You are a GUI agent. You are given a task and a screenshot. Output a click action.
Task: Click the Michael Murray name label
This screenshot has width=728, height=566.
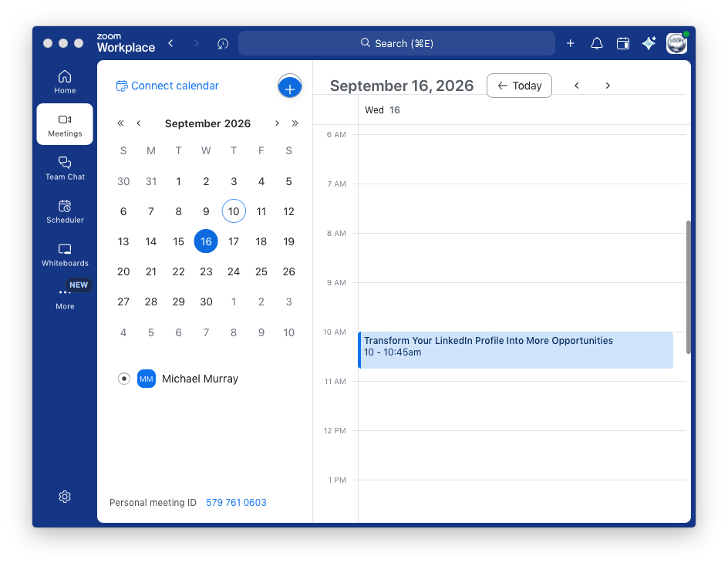[x=200, y=379]
